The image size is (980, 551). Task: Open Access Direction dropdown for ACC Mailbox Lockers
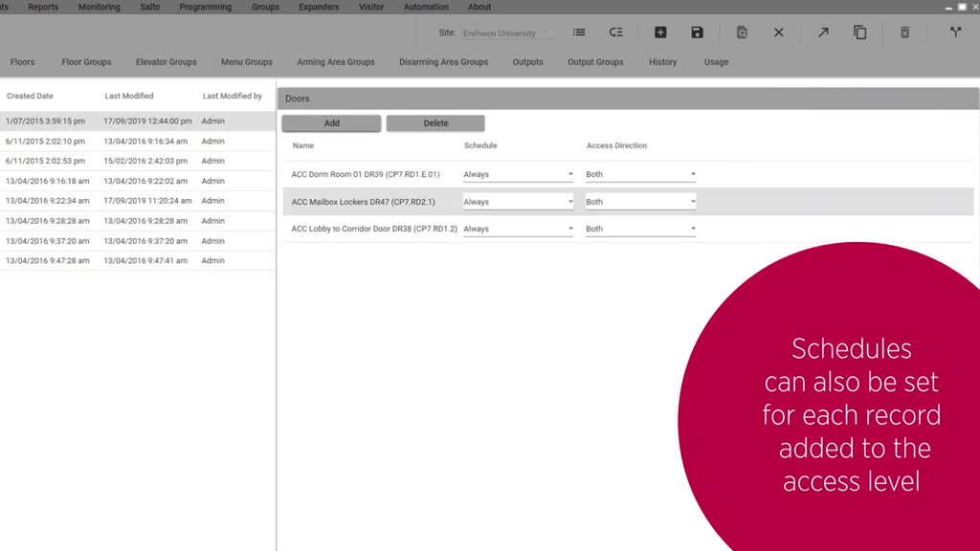pyautogui.click(x=640, y=202)
